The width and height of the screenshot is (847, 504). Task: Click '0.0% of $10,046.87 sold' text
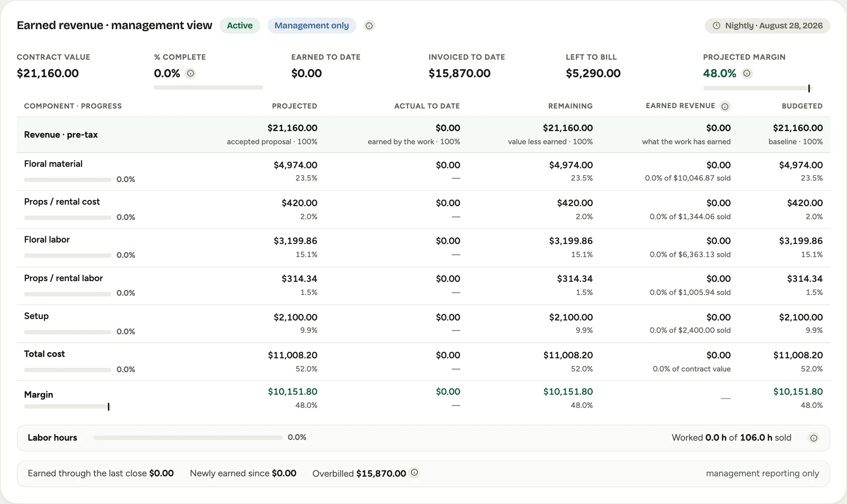(x=688, y=178)
